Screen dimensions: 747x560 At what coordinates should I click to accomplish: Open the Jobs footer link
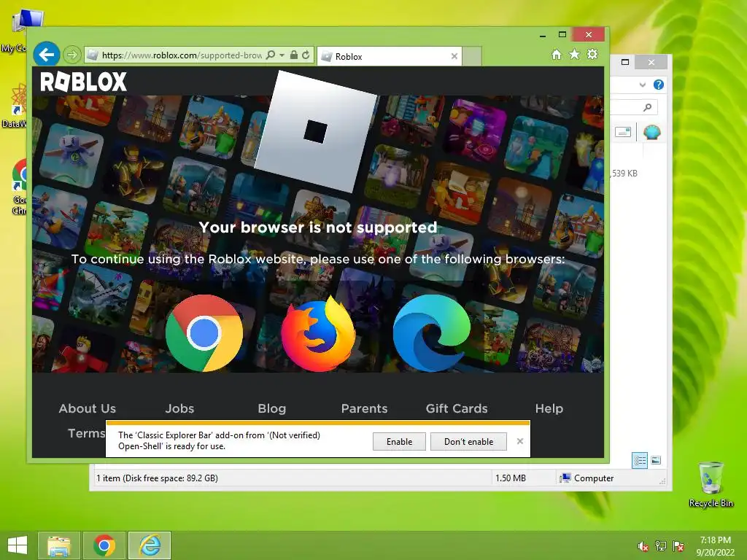click(x=179, y=408)
